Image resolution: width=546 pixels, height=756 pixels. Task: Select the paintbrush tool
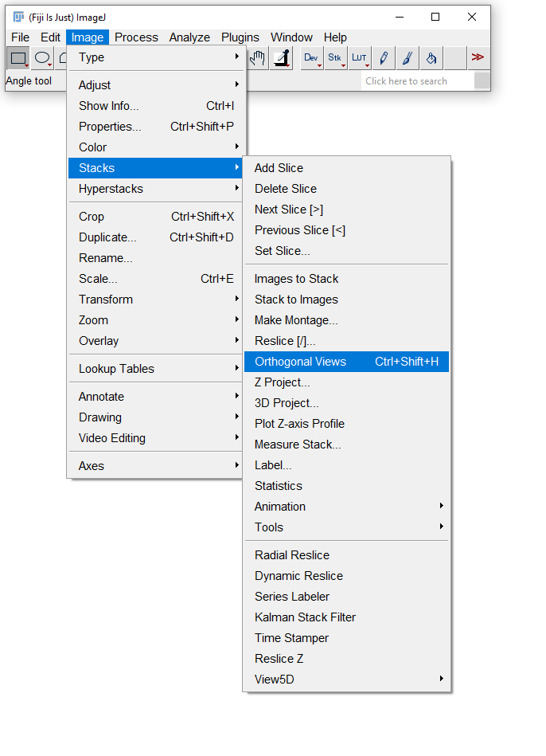tap(408, 57)
